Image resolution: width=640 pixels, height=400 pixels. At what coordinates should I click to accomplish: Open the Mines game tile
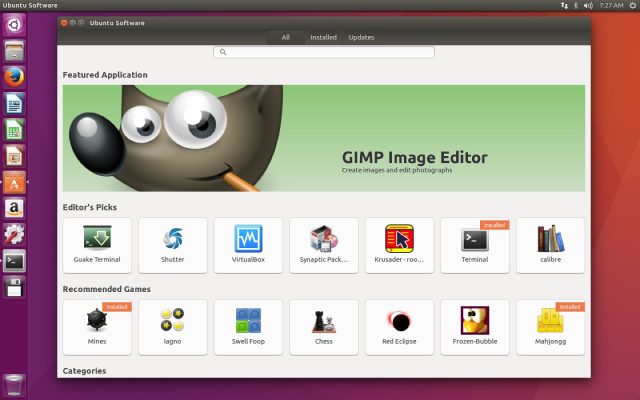pyautogui.click(x=97, y=327)
